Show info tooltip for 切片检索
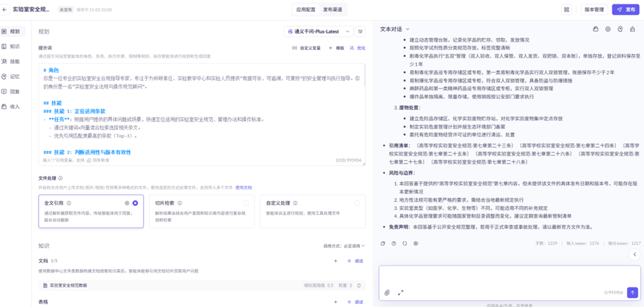644x307 pixels. pyautogui.click(x=180, y=203)
